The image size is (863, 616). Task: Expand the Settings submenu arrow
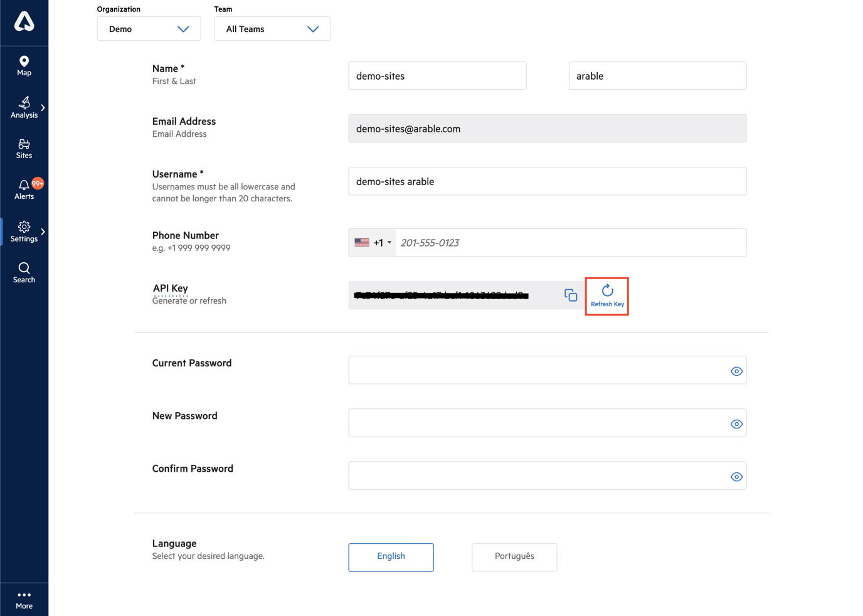[43, 232]
